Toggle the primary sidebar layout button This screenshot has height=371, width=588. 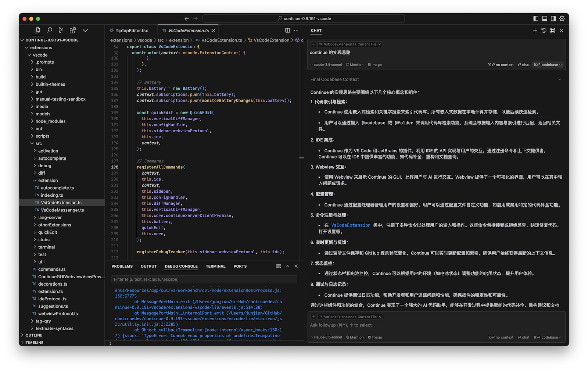click(536, 18)
